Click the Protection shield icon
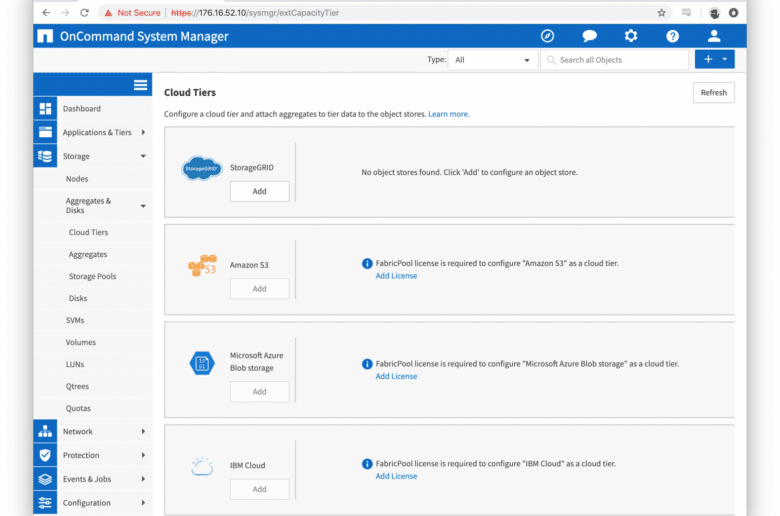The image size is (780, 516). [x=45, y=455]
